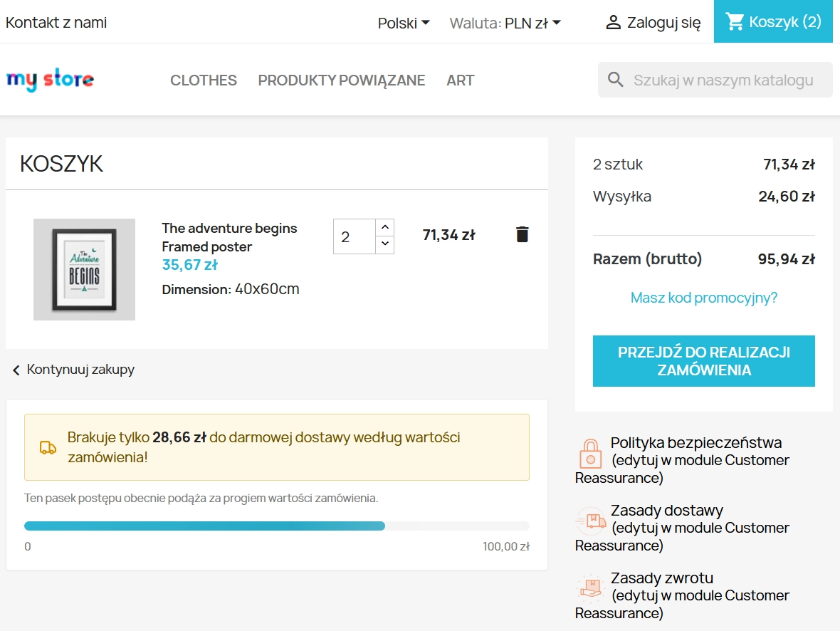Click the back chevron next to Kontynuuj zakupy
840x631 pixels.
[x=15, y=370]
